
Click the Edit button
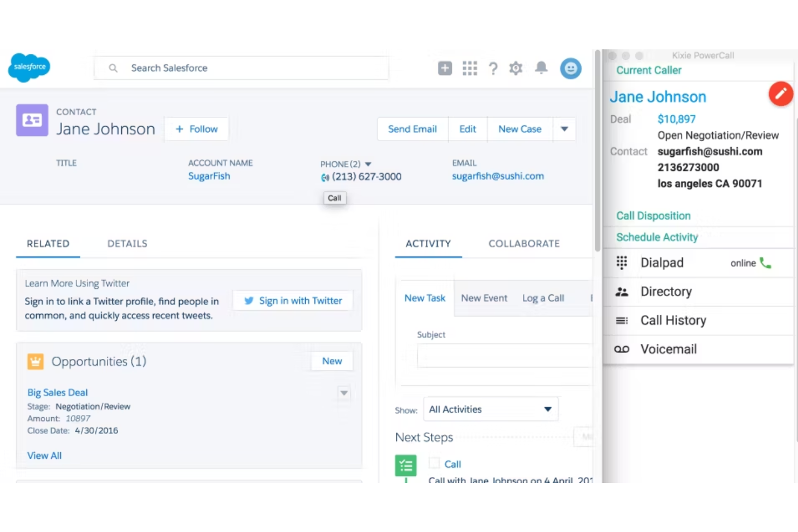click(467, 129)
